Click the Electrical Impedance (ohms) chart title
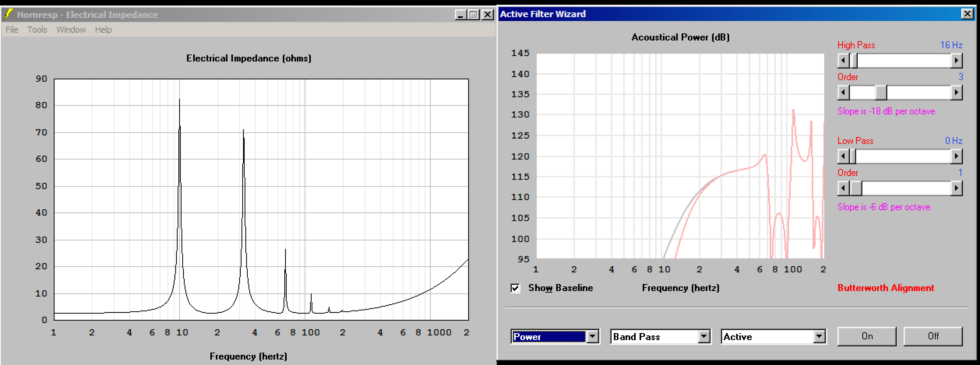 pos(249,58)
